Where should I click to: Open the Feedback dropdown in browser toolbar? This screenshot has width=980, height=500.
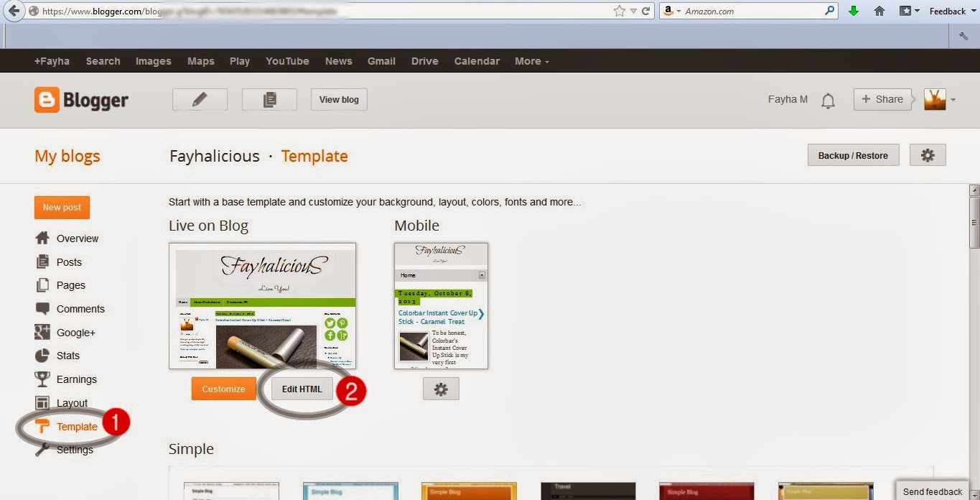951,11
